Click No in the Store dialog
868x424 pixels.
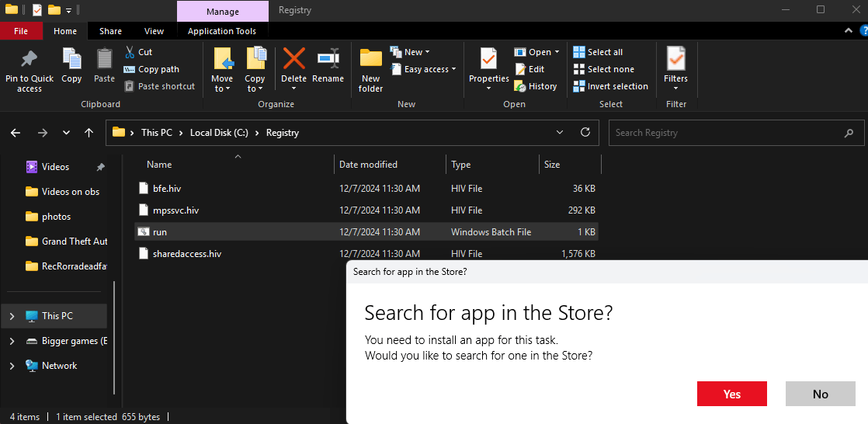coord(821,394)
